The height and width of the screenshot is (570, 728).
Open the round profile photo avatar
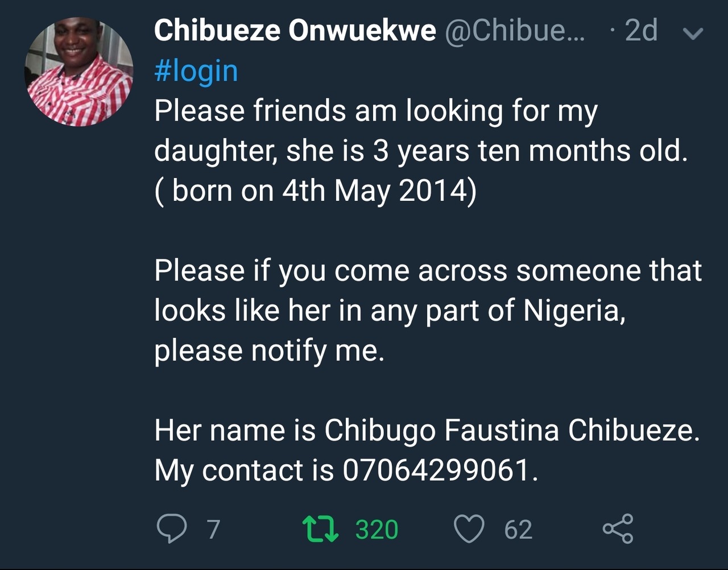click(78, 71)
